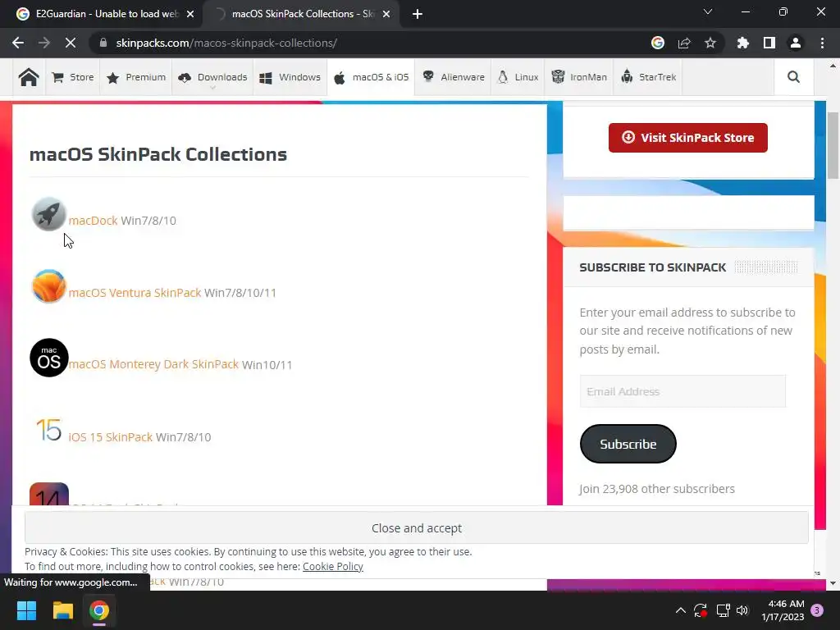This screenshot has height=630, width=840.
Task: Open File Explorer from the taskbar
Action: click(x=62, y=610)
